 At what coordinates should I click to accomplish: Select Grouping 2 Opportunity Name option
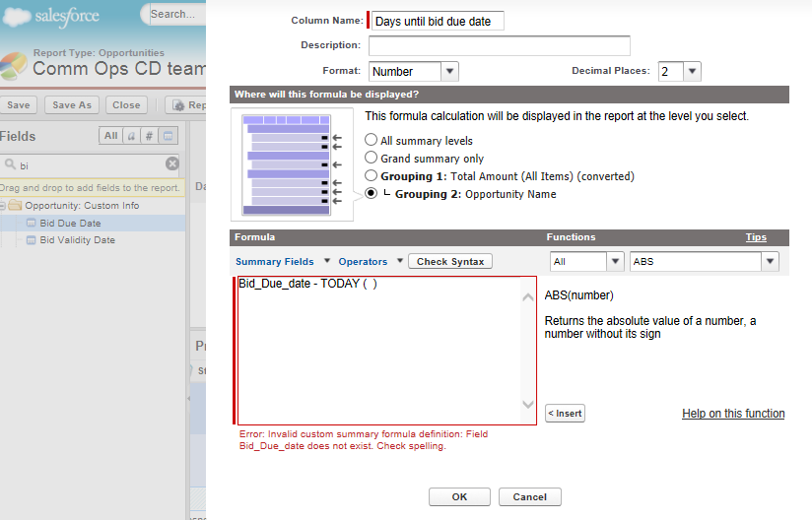coord(371,193)
